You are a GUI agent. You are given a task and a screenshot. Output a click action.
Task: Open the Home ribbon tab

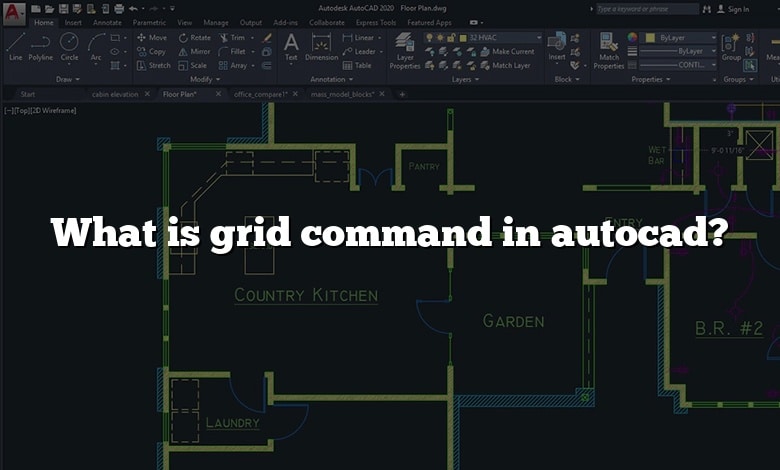point(44,22)
